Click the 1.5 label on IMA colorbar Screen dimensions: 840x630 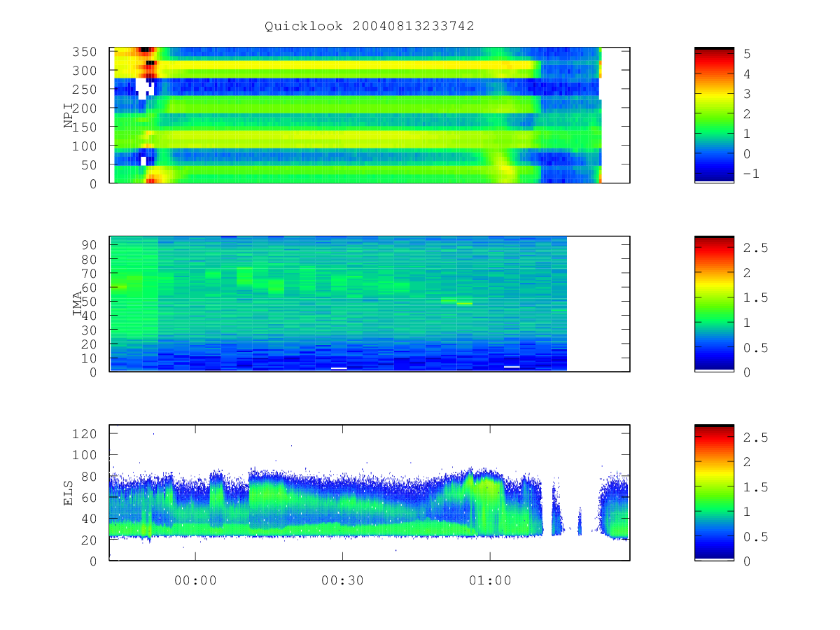pyautogui.click(x=755, y=297)
